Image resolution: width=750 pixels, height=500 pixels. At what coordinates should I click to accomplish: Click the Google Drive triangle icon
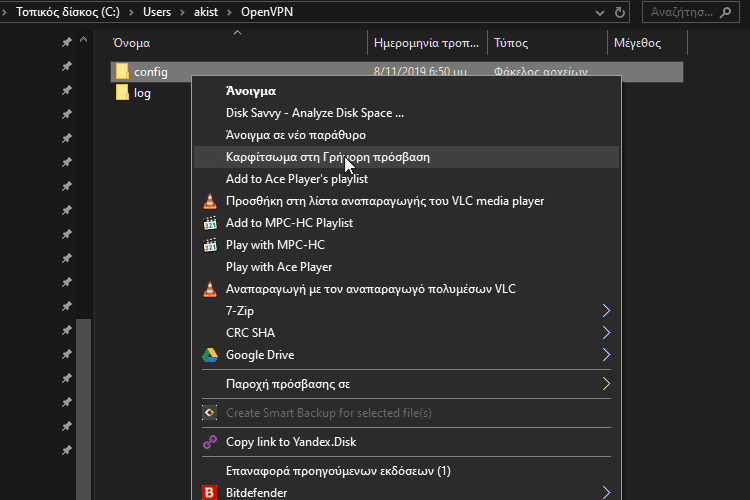pos(210,355)
